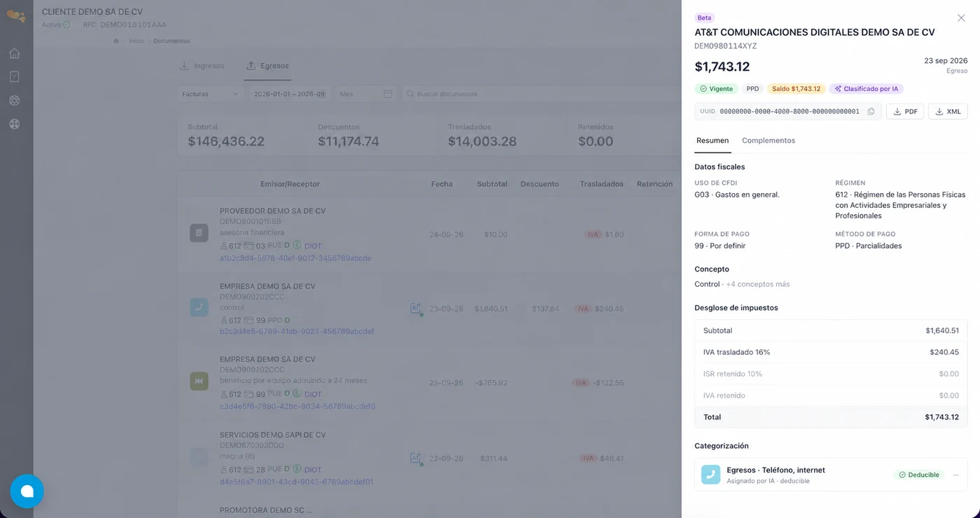This screenshot has height=518, width=980.
Task: Click the app logo in top-left corner
Action: tap(15, 16)
